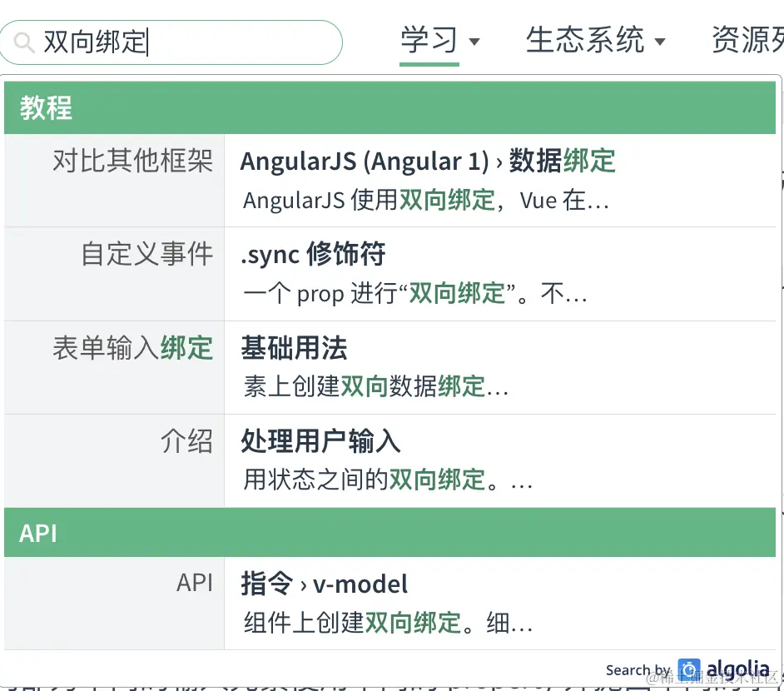Click the 自定义事件 category label
Screen dimensions: 784x691
coord(147,254)
